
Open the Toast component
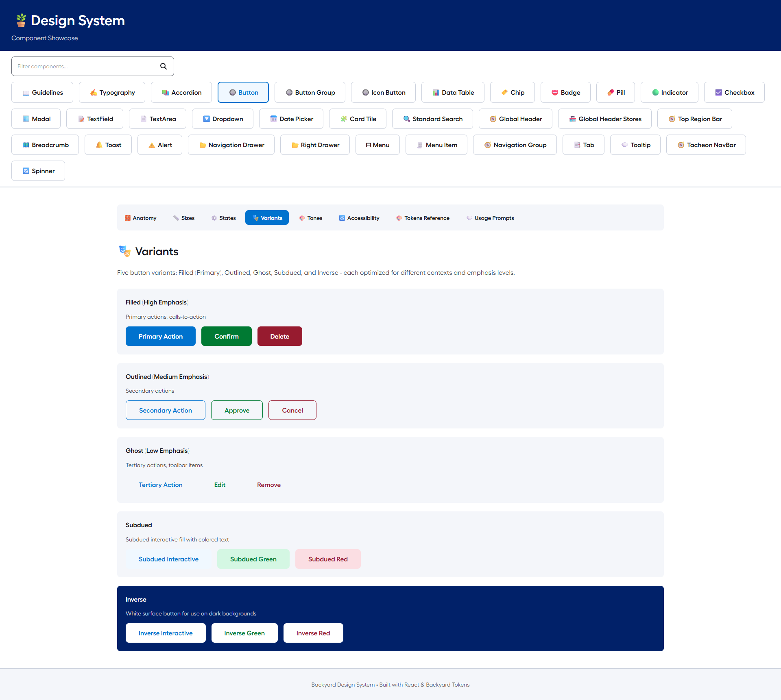point(108,145)
